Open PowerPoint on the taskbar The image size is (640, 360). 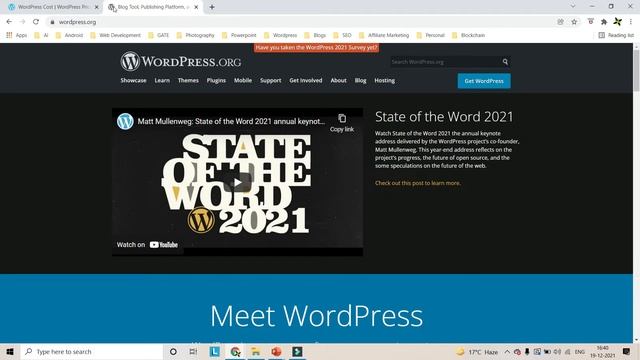(x=276, y=351)
